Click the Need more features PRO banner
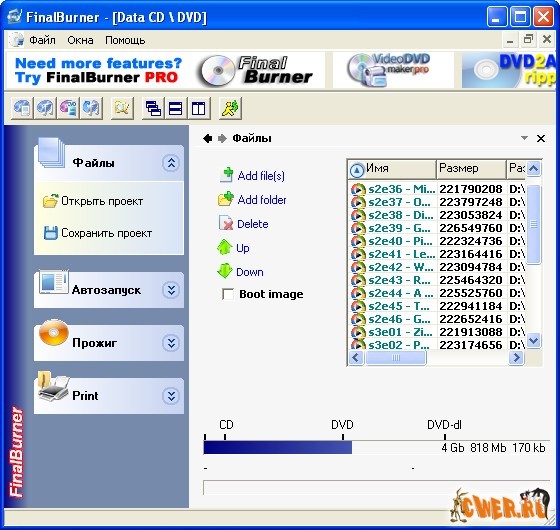Viewport: 560px width, 530px height. click(98, 70)
